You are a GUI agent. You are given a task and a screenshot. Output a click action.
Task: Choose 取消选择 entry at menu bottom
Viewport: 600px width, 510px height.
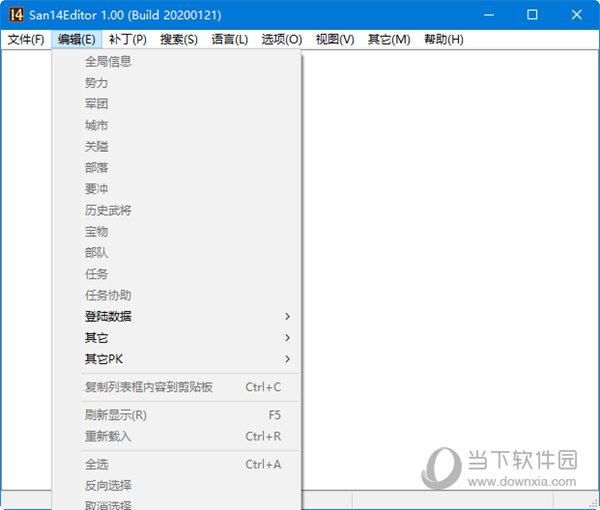pyautogui.click(x=176, y=503)
